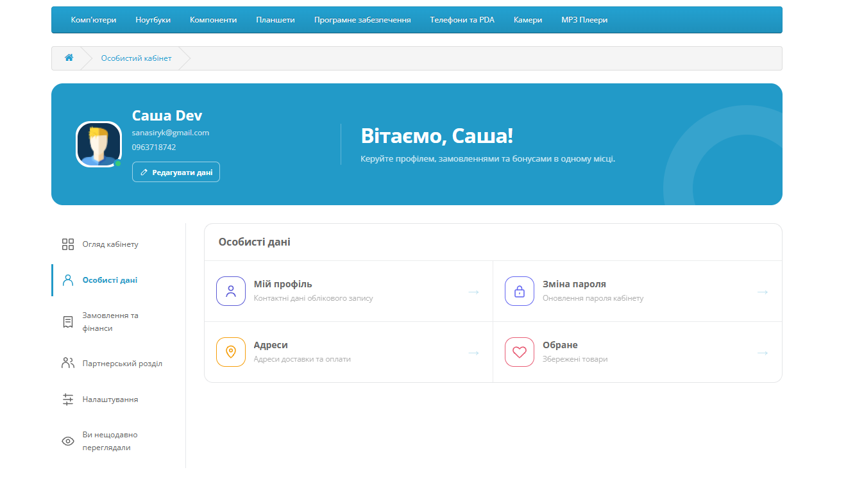Image resolution: width=864 pixels, height=504 pixels.
Task: Click the user avatar picture
Action: click(x=99, y=144)
